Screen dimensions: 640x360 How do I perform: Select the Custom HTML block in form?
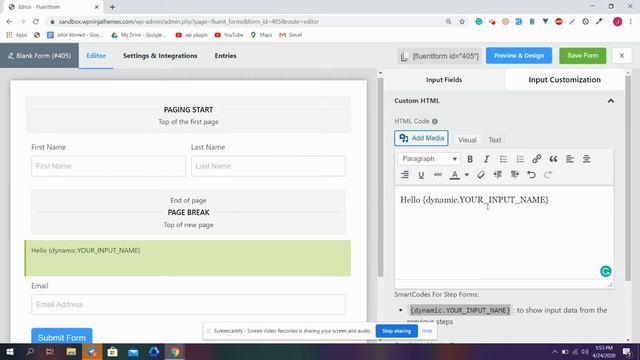(188, 258)
